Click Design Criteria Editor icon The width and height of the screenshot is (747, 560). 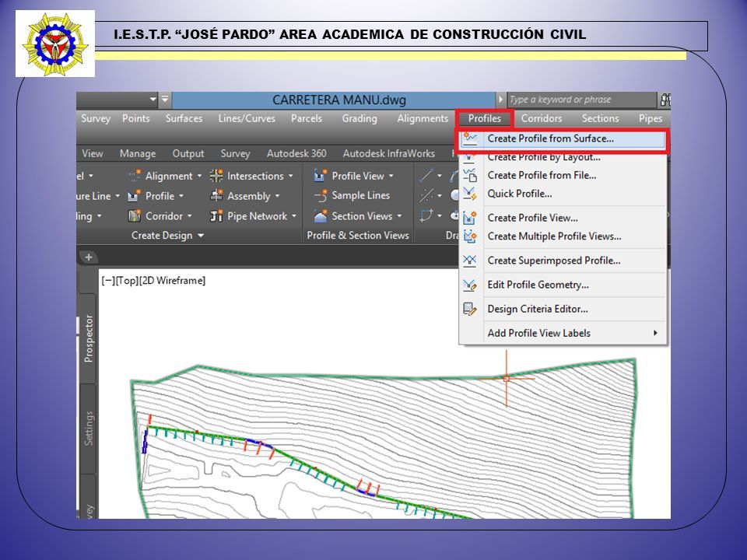coord(470,309)
